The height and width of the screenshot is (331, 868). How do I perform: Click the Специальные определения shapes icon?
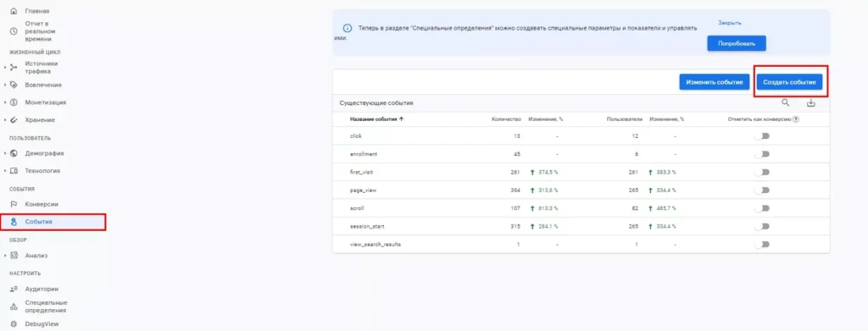(x=14, y=306)
